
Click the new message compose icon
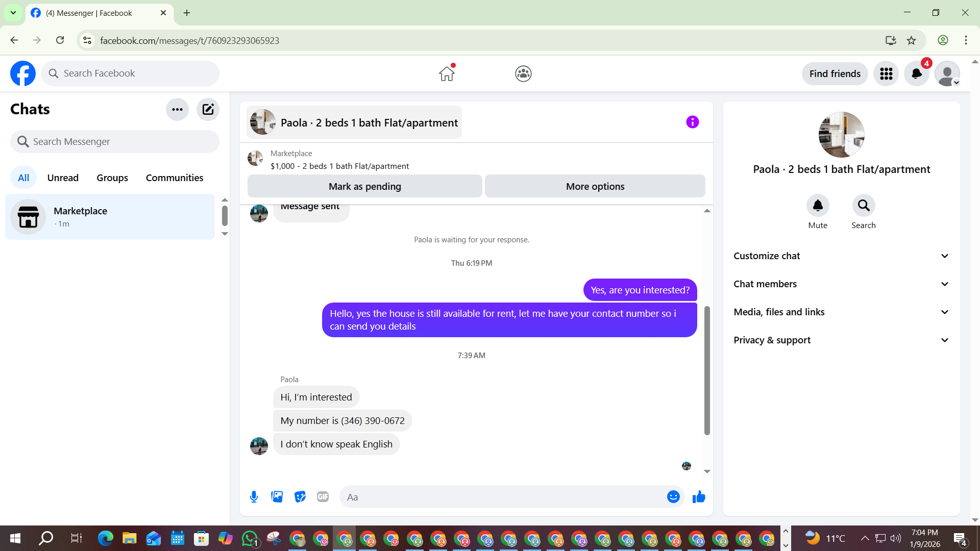point(208,109)
